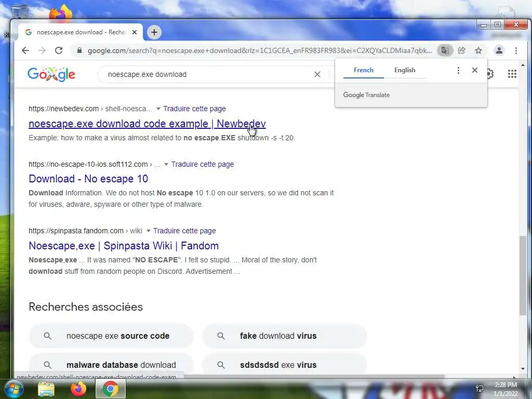
Task: Select related search malware database download
Action: pos(111,365)
